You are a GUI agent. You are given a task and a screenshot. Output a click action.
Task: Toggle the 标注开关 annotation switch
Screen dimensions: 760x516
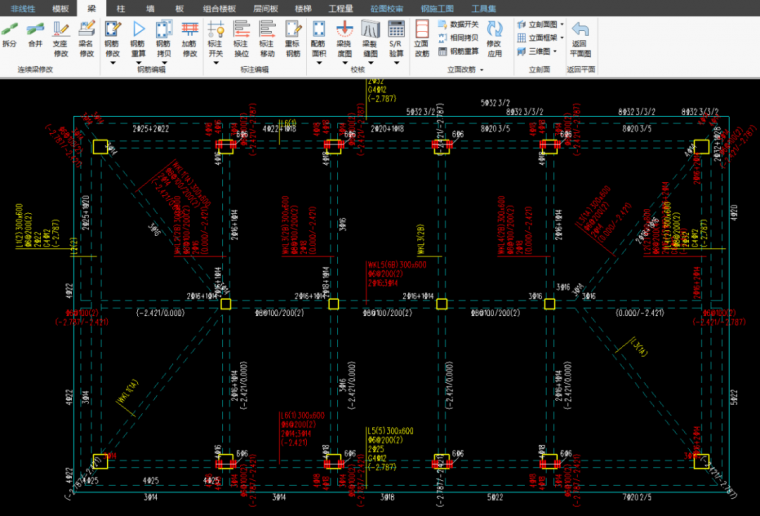pyautogui.click(x=215, y=35)
